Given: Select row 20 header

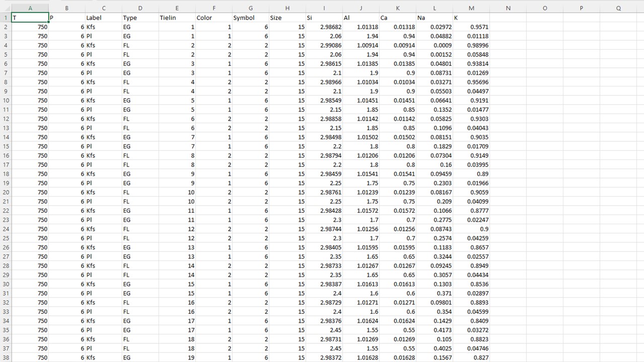Looking at the screenshot, I should [6, 192].
